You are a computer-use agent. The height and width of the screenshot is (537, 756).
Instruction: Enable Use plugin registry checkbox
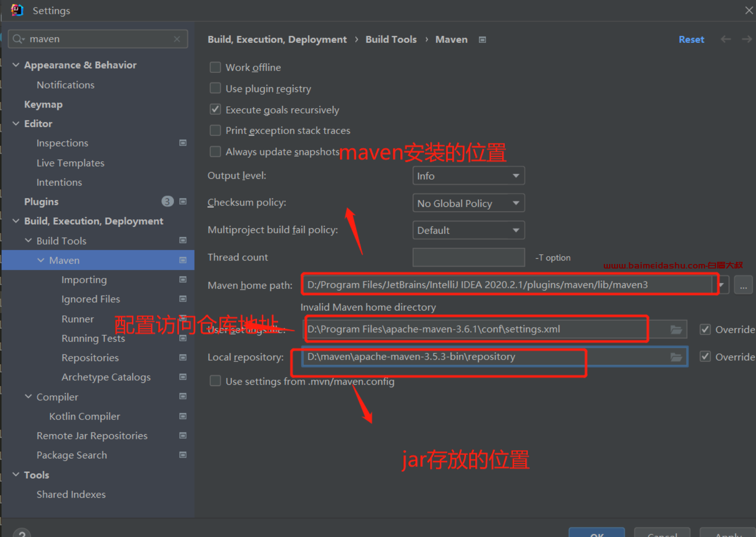[x=215, y=88]
